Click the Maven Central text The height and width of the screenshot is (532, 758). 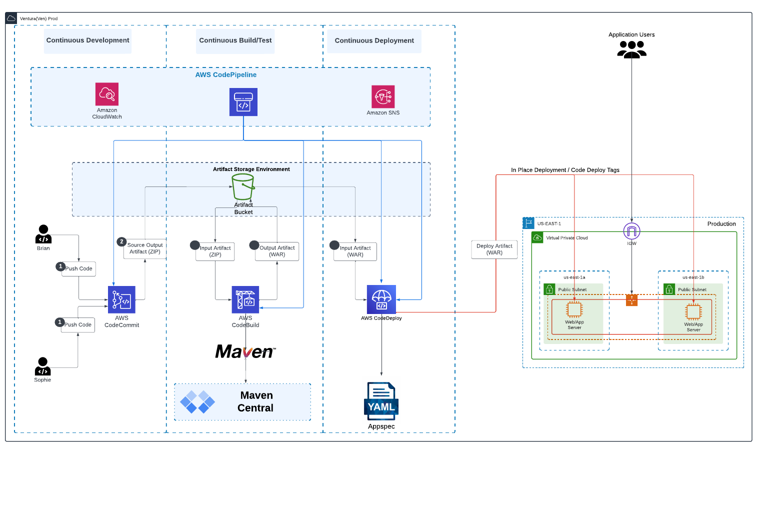(x=255, y=402)
